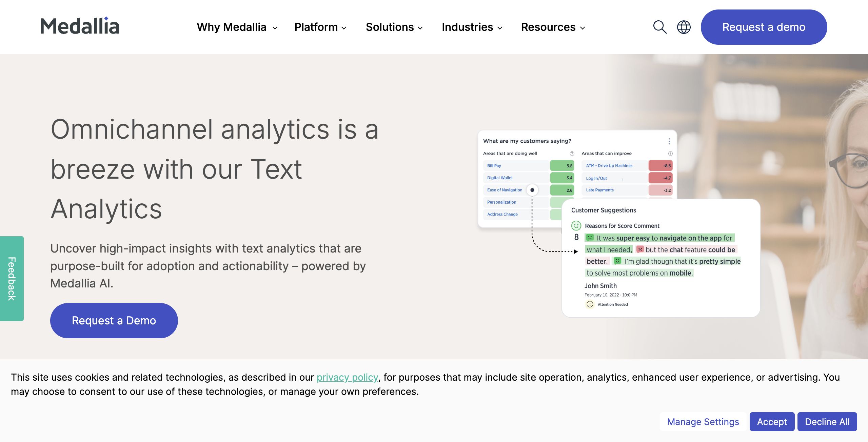Open Manage Settings for cookies
The image size is (868, 442).
(703, 422)
